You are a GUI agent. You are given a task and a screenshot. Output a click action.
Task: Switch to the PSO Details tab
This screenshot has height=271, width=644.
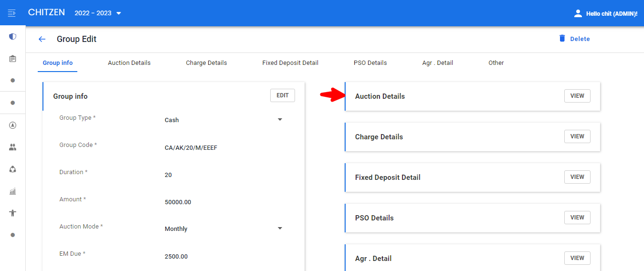coord(370,63)
